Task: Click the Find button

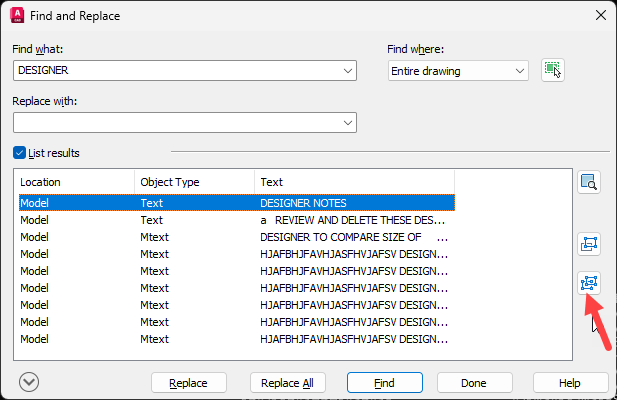Action: tap(384, 383)
